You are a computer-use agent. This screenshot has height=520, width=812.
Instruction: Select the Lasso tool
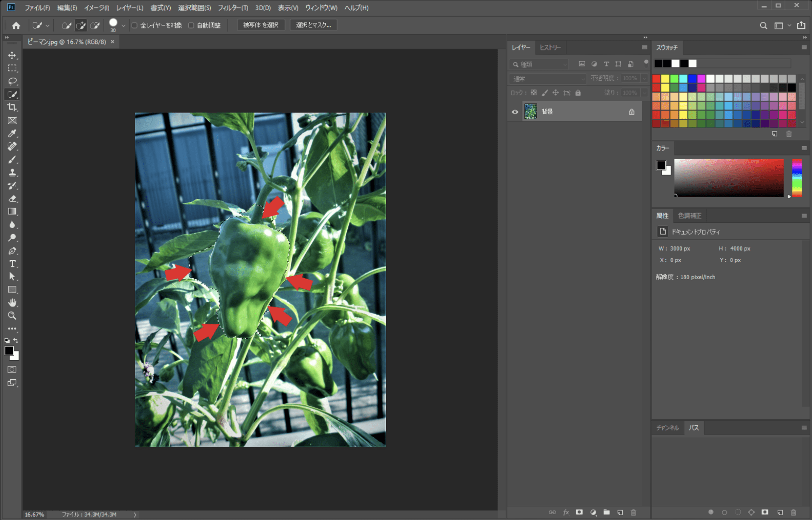point(12,81)
